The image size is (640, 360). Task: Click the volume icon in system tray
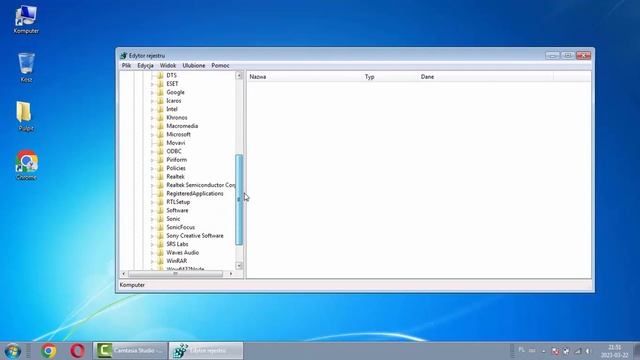(588, 351)
